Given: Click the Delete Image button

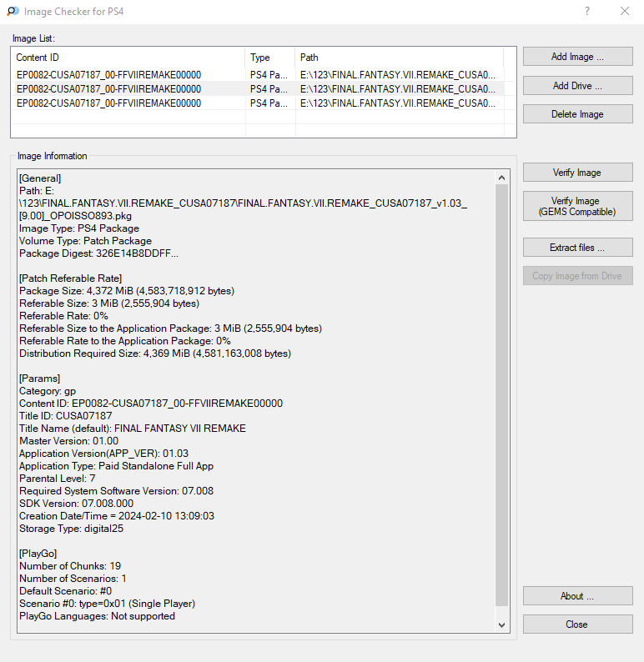Looking at the screenshot, I should pos(577,114).
